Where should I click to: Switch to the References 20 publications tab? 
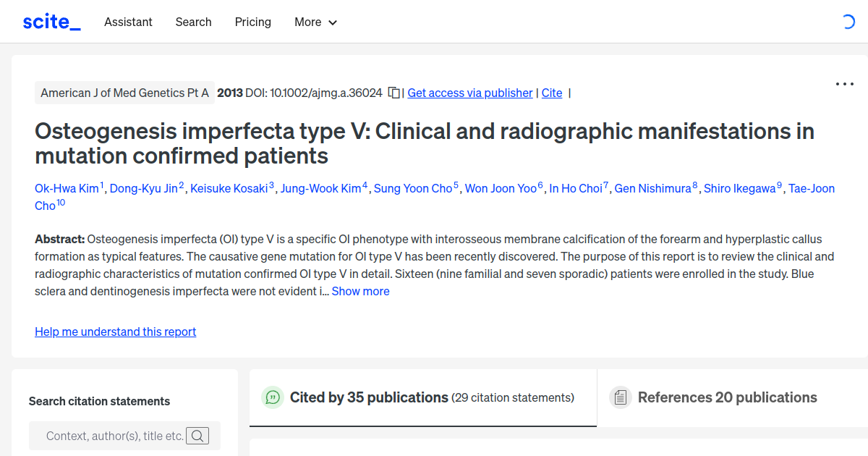727,397
